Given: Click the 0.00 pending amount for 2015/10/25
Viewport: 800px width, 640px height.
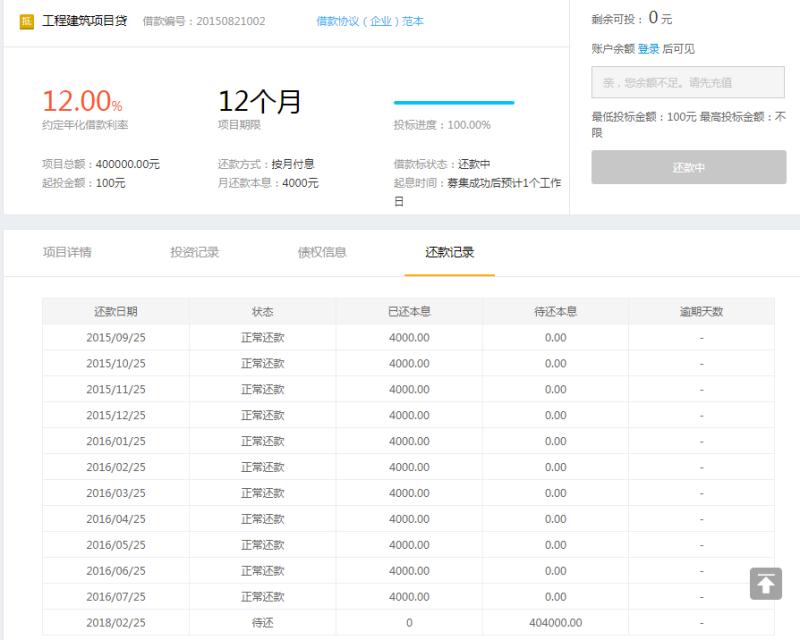Looking at the screenshot, I should 556,363.
